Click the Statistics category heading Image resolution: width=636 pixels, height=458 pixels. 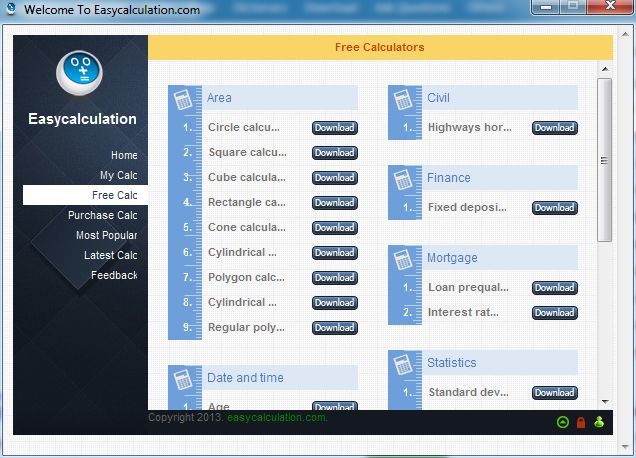451,363
